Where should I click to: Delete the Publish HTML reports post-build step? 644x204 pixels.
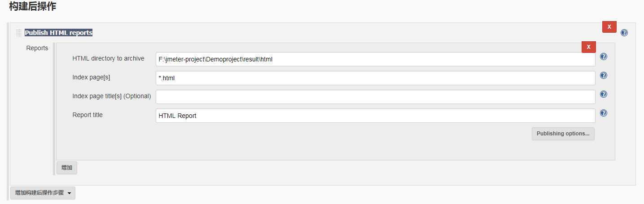click(x=609, y=27)
